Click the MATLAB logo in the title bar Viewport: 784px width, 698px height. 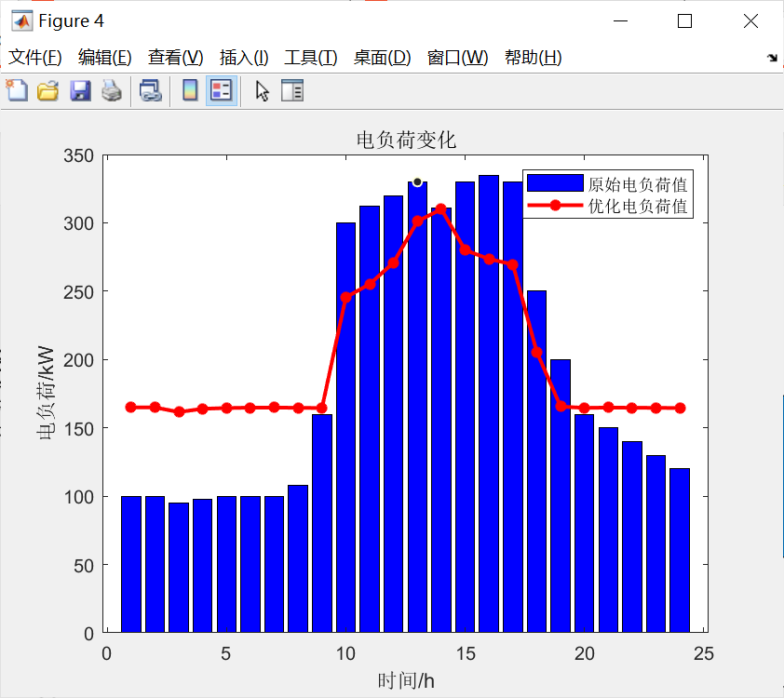[x=22, y=21]
